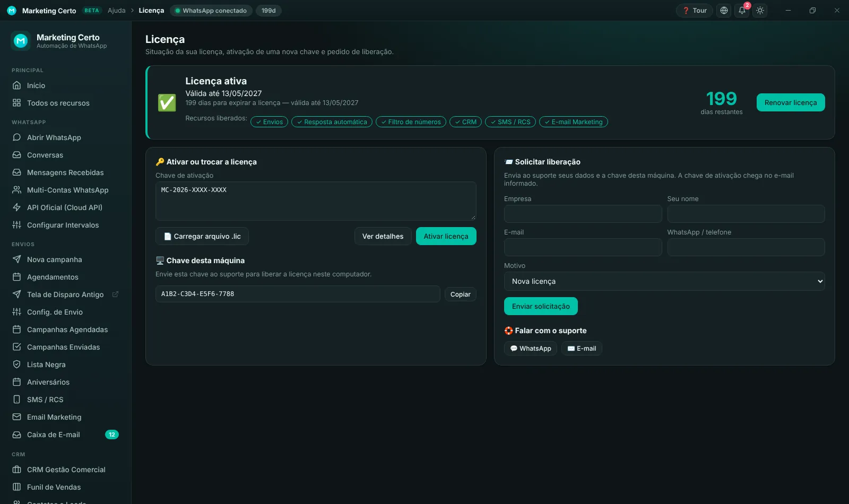Open Caixa de E-mail with 12 badge
Image resolution: width=849 pixels, height=504 pixels.
(65, 435)
